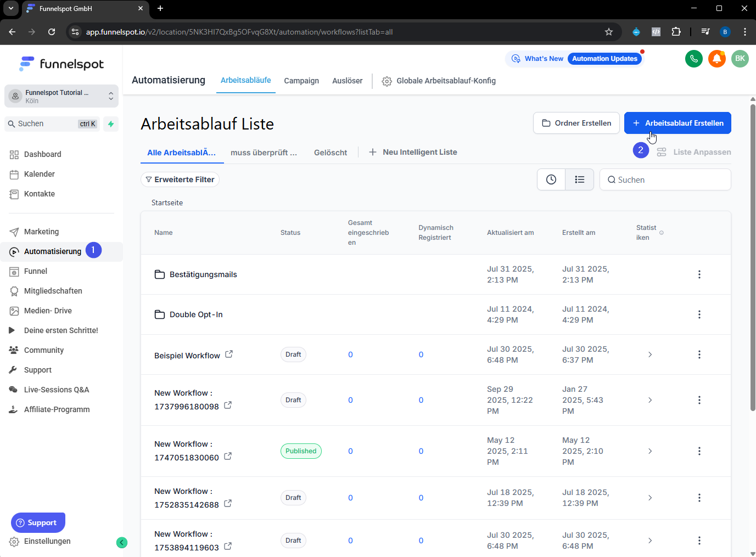The width and height of the screenshot is (756, 557).
Task: Open workflow 1753894119603 external link icon
Action: pyautogui.click(x=228, y=547)
